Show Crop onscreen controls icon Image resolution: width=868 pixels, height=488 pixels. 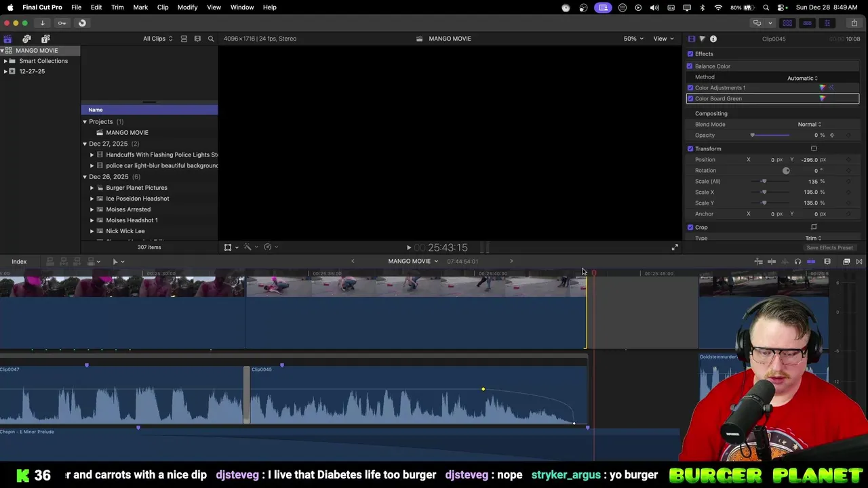pos(814,227)
